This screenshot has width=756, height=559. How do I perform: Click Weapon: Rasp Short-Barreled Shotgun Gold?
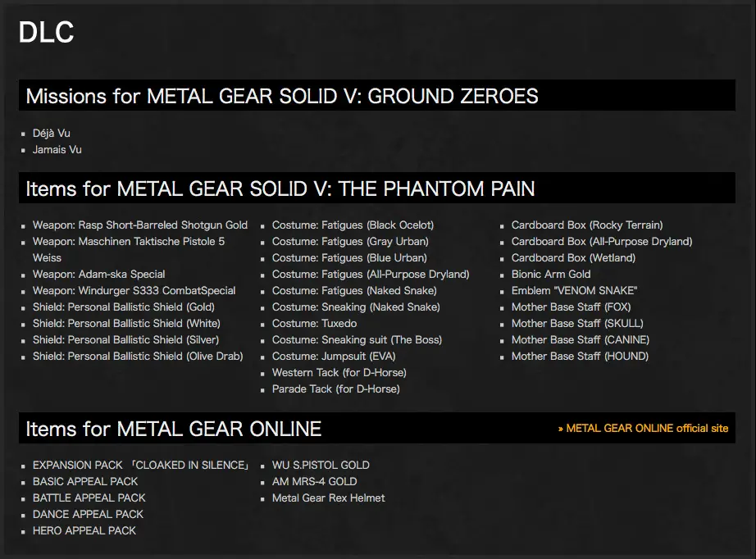coord(139,225)
